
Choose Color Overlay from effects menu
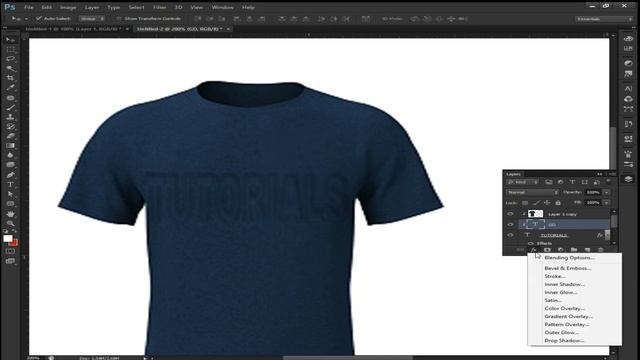click(x=564, y=308)
